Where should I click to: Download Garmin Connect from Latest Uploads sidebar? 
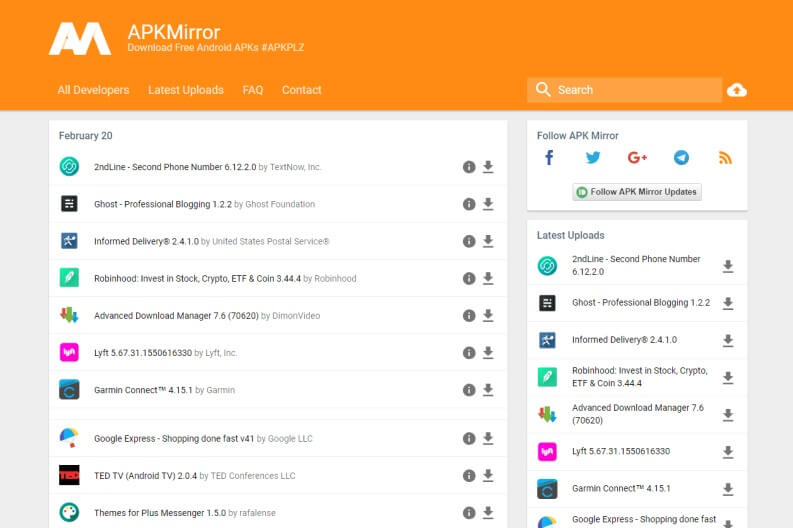[728, 489]
